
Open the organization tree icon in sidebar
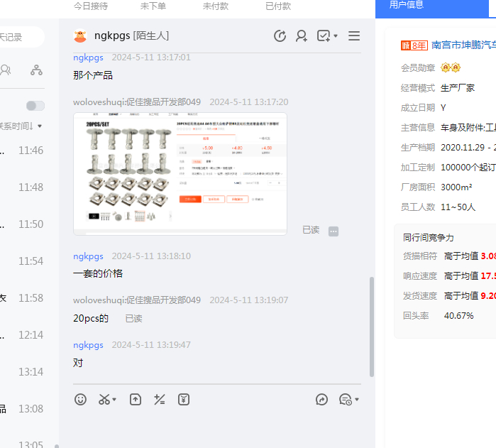[x=36, y=70]
